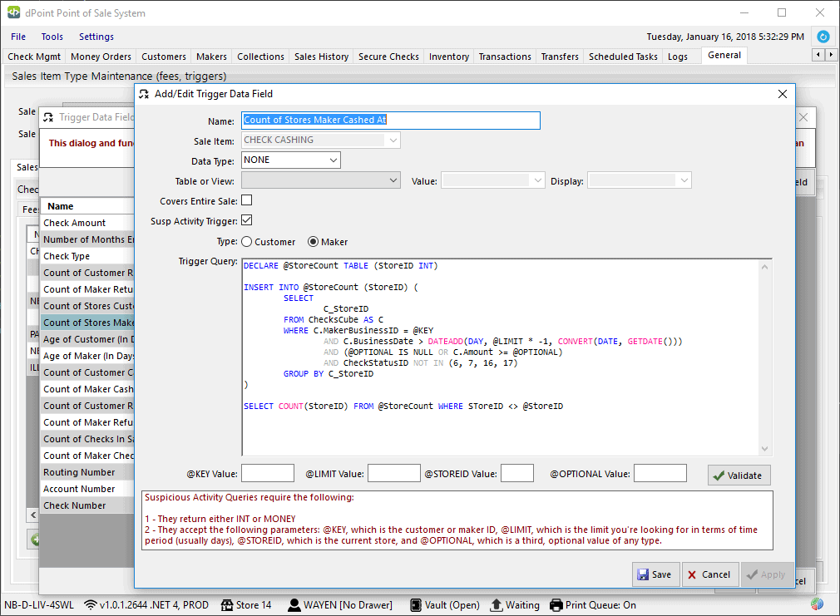Switch to the Transfers tab
Viewport: 840px width, 616px height.
[x=560, y=57]
